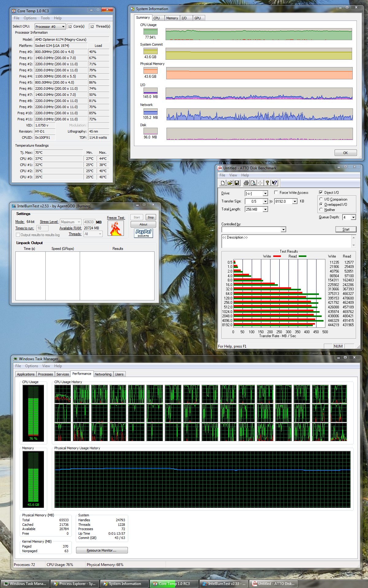Click the context help arrow-question icon
This screenshot has width=368, height=588.
click(x=274, y=183)
